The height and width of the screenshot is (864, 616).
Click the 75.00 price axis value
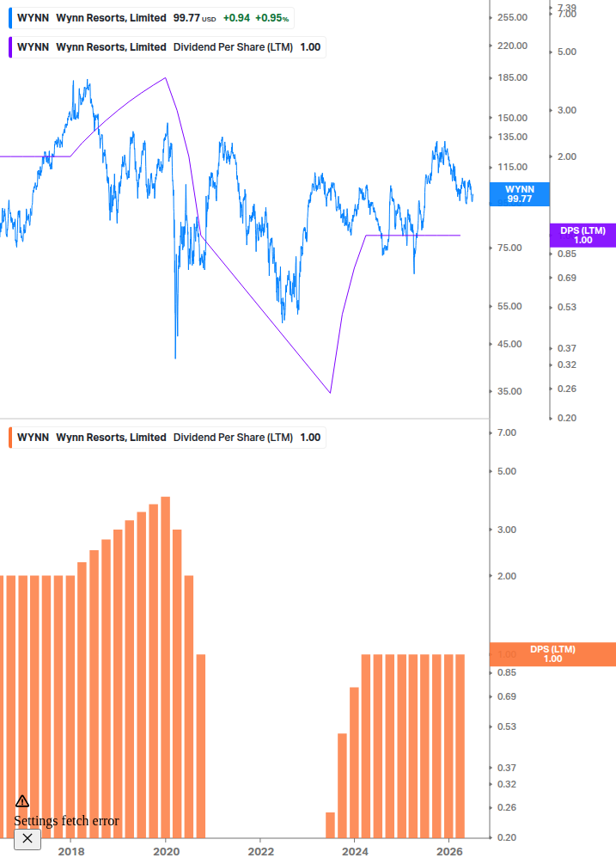(509, 248)
